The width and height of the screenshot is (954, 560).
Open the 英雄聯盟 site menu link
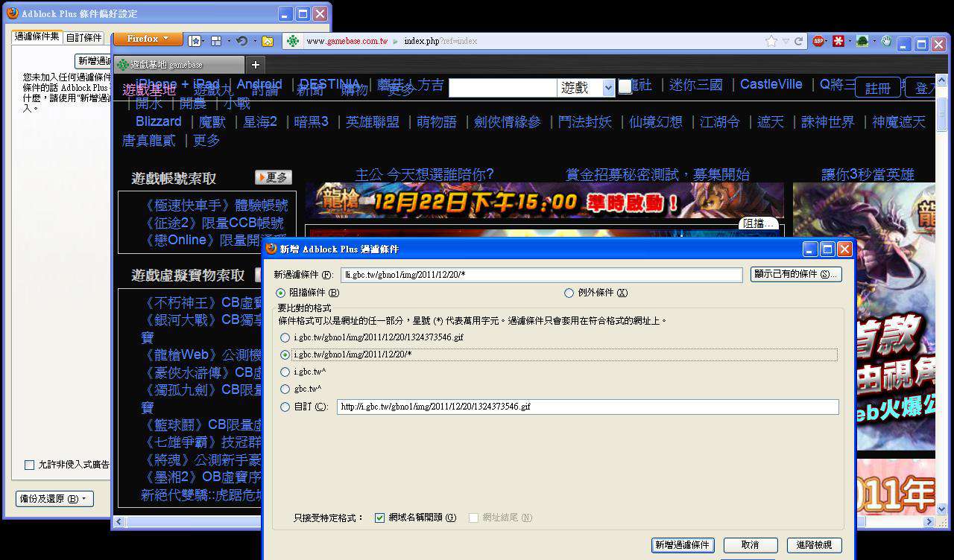pos(373,121)
